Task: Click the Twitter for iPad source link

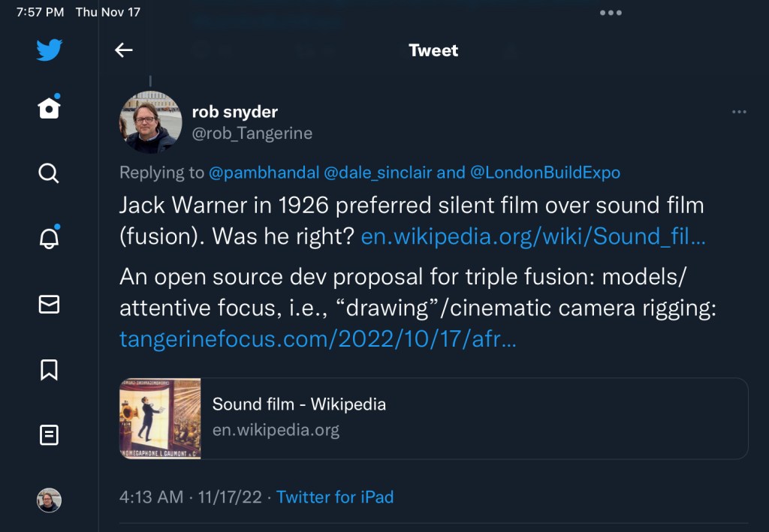Action: point(335,497)
